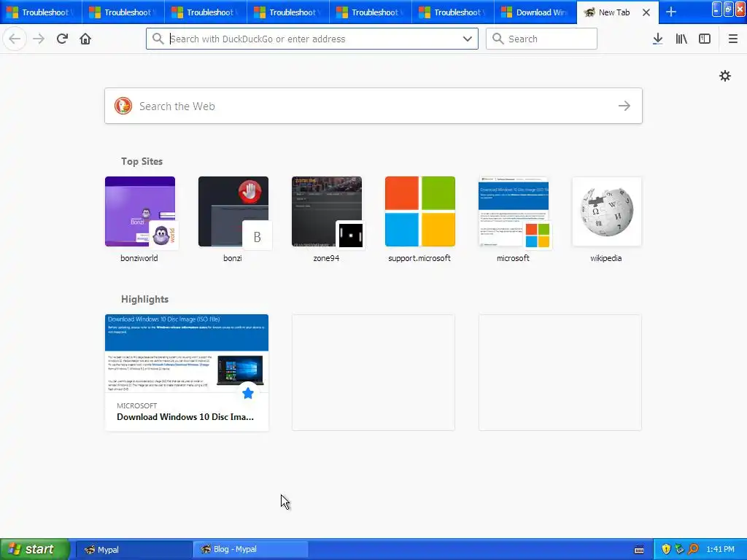Click the Windows start button

tap(34, 549)
